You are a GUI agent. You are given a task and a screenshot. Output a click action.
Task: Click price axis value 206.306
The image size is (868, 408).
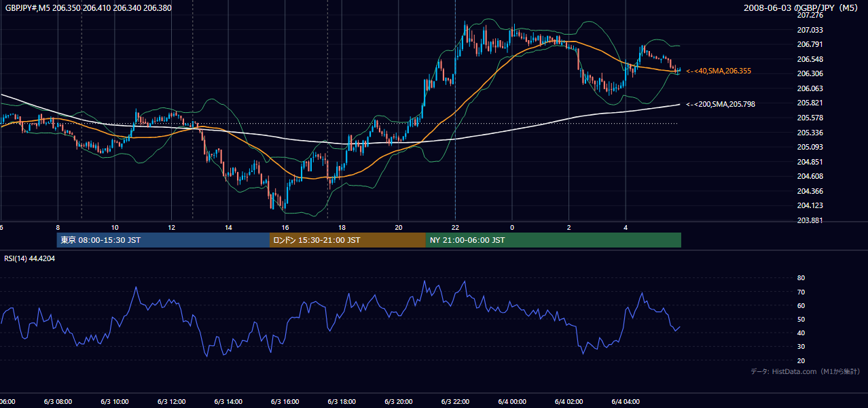pos(810,74)
